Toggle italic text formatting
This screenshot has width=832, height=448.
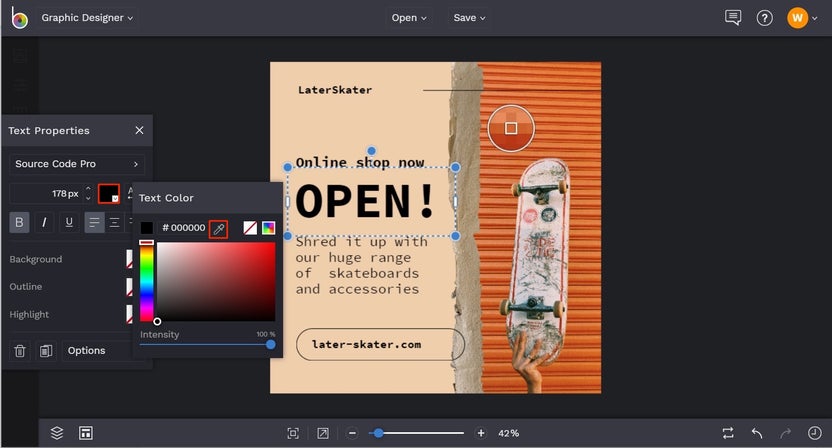[44, 222]
